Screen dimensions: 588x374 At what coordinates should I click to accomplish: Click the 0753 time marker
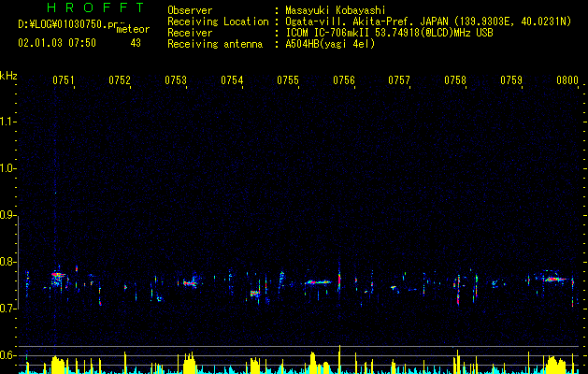click(x=176, y=80)
